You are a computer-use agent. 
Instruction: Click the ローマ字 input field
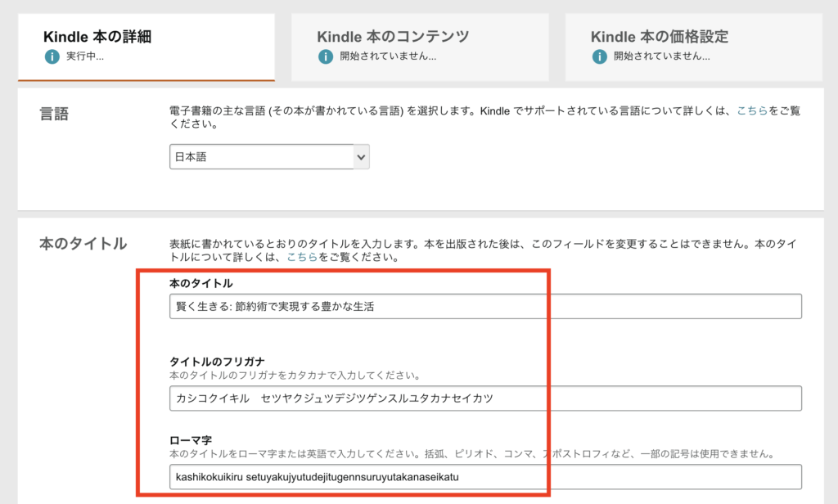485,477
